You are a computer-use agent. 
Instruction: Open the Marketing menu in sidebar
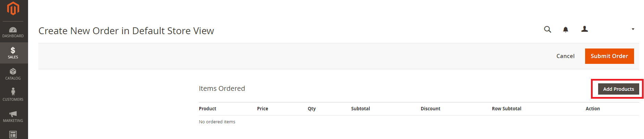pos(13,116)
